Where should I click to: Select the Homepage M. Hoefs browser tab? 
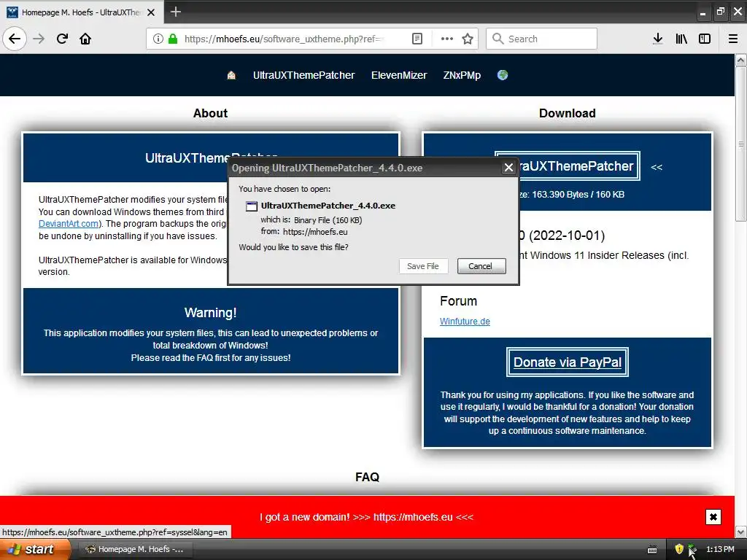click(x=82, y=12)
